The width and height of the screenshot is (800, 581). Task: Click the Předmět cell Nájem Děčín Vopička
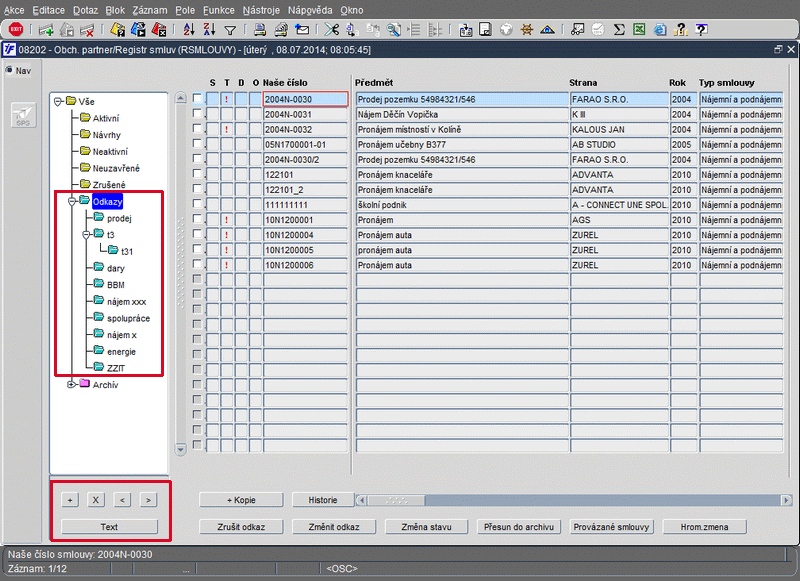pos(462,114)
